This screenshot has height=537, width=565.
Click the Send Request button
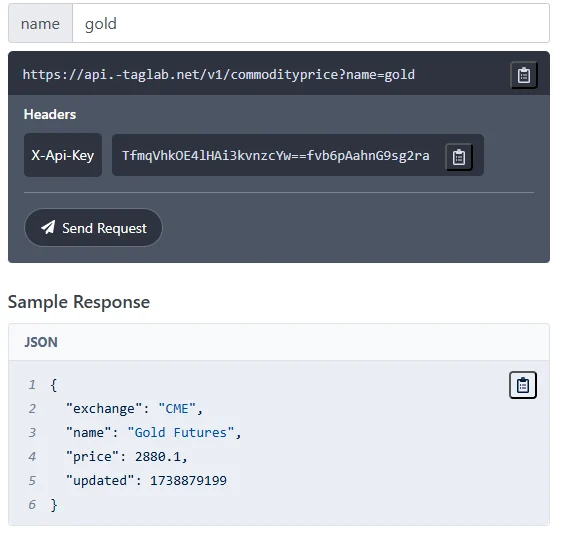click(93, 228)
